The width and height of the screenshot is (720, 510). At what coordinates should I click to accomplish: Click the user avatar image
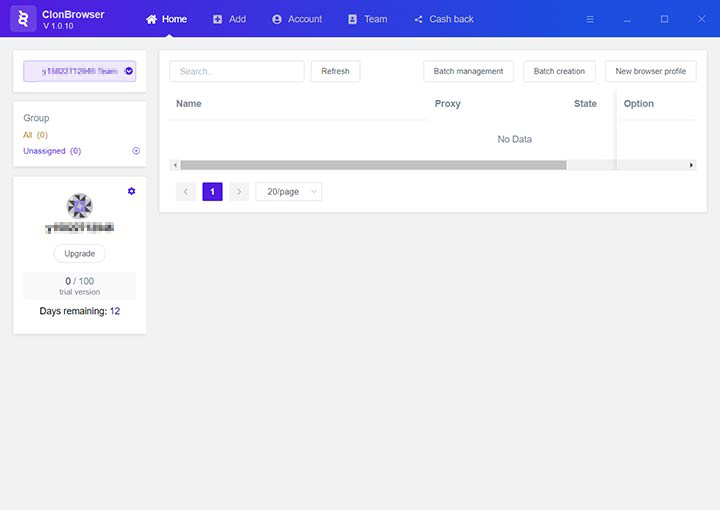tap(79, 206)
